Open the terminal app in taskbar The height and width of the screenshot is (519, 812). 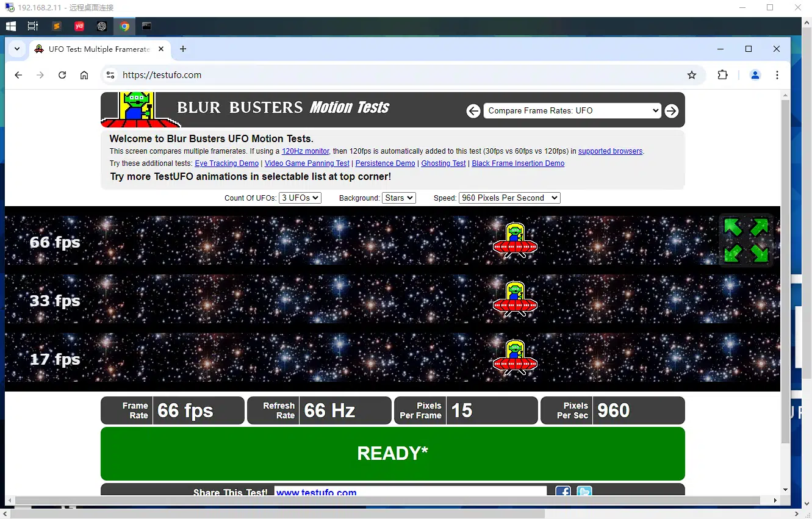coord(146,26)
